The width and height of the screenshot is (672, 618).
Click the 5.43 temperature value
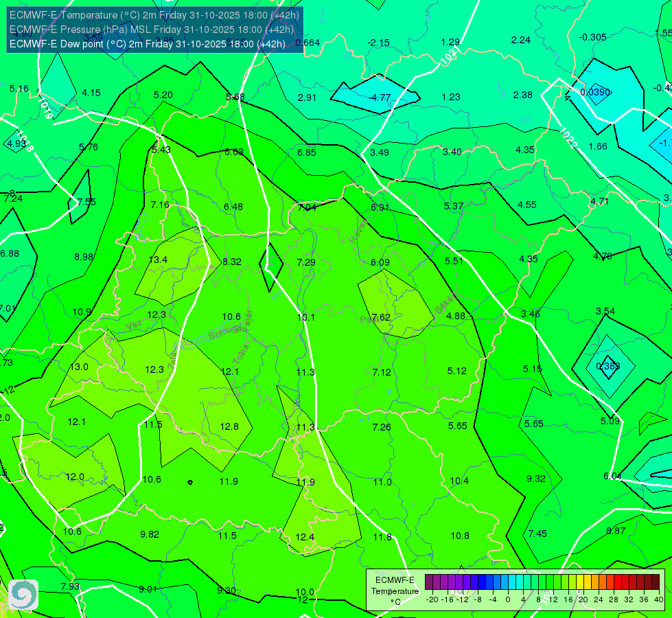(x=161, y=150)
